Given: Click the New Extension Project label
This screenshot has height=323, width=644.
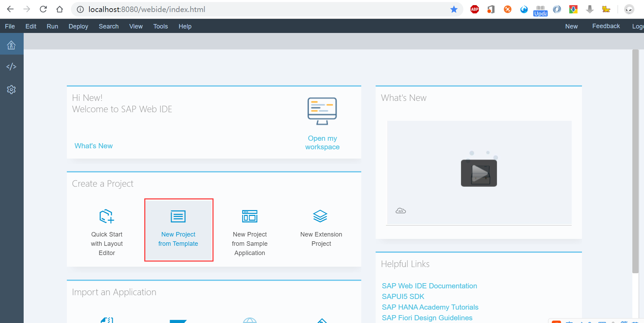Looking at the screenshot, I should (321, 239).
